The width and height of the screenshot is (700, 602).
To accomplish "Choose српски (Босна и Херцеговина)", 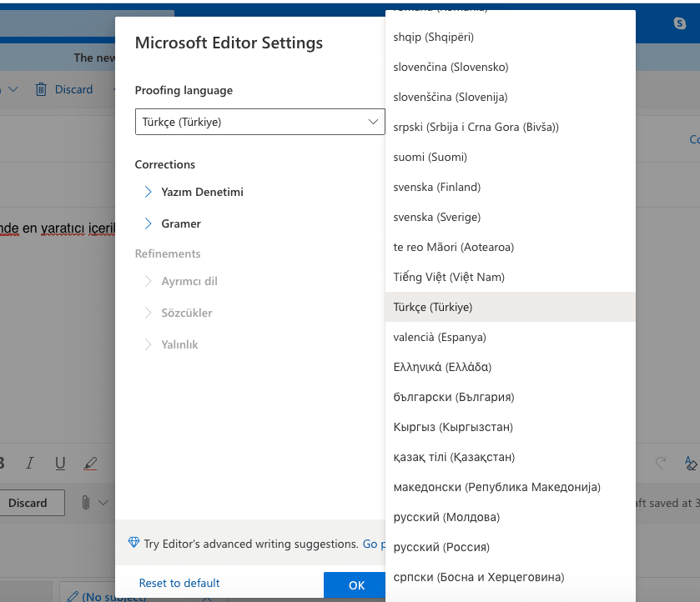I will [x=511, y=577].
